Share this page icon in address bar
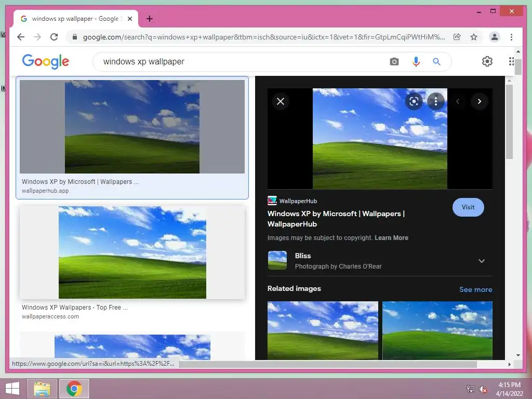Screen dimensions: 532x399 [x=457, y=37]
